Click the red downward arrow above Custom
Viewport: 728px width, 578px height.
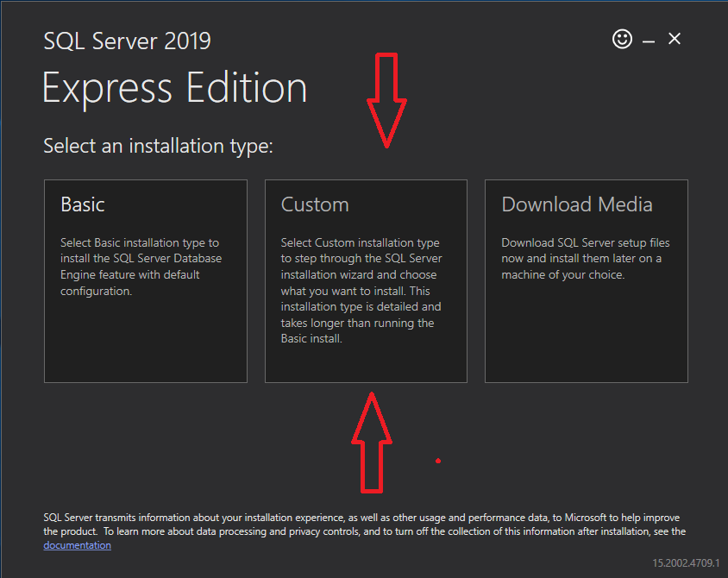coord(386,99)
